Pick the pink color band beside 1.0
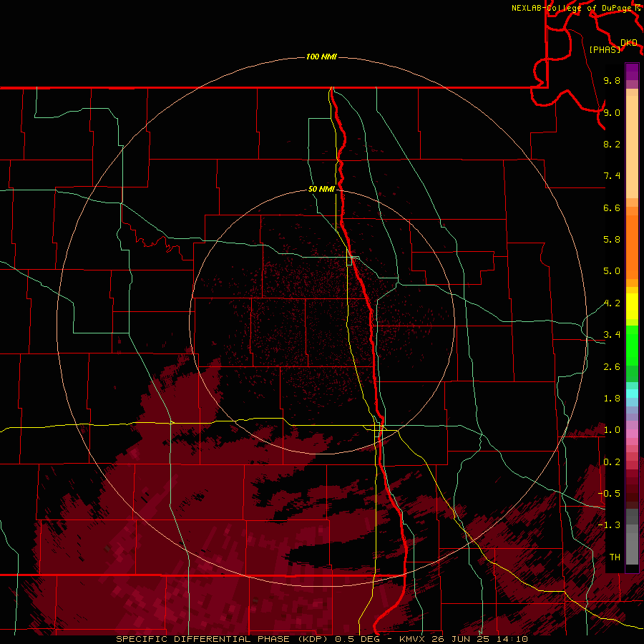The height and width of the screenshot is (644, 644). pyautogui.click(x=632, y=434)
